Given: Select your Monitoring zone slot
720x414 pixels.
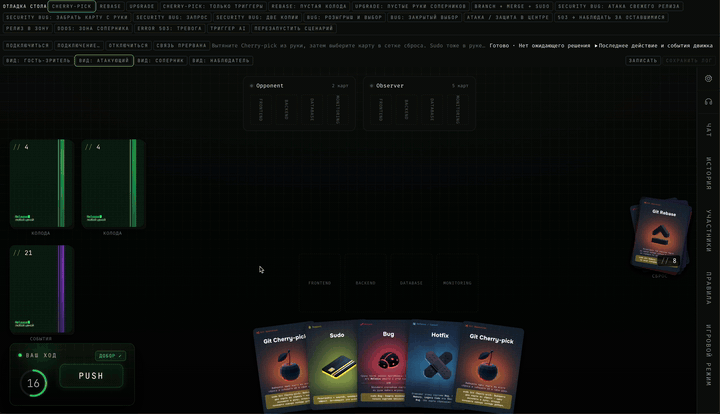Looking at the screenshot, I should pyautogui.click(x=457, y=283).
